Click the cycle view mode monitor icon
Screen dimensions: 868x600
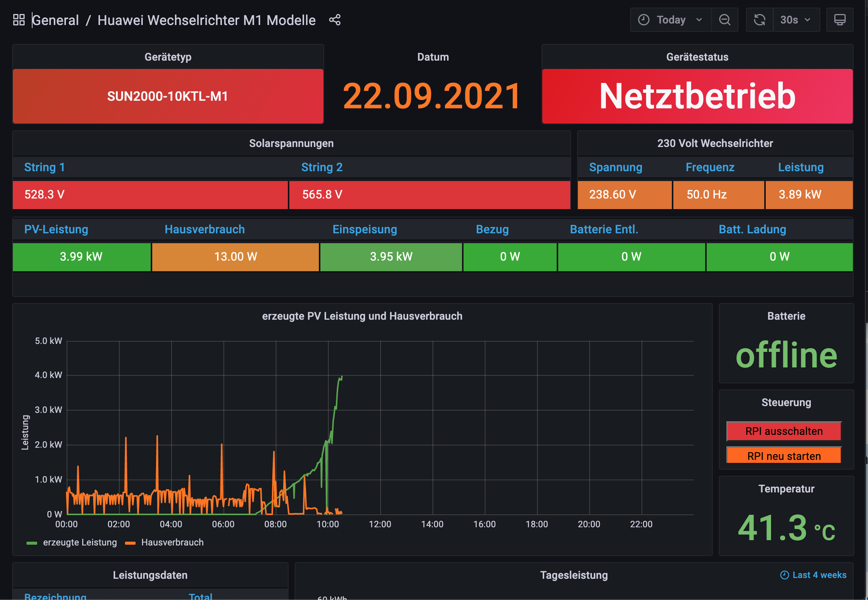click(840, 20)
